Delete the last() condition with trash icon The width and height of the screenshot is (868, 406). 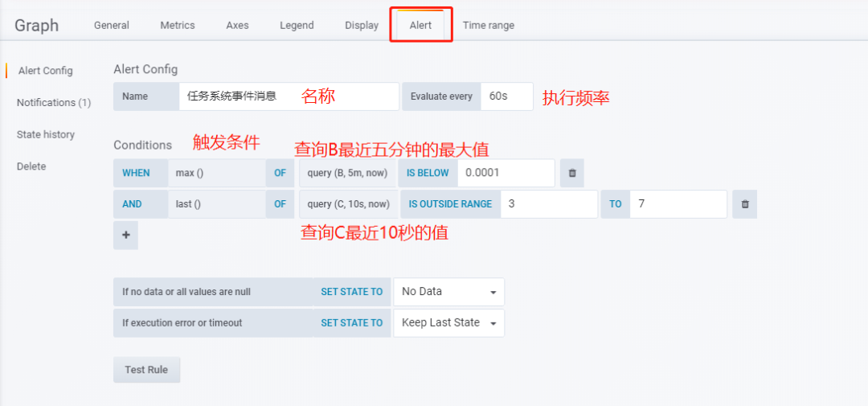744,204
